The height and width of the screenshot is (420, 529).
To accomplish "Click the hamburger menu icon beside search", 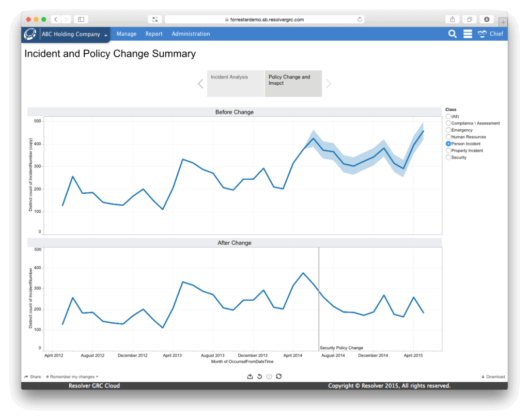I will pos(467,34).
